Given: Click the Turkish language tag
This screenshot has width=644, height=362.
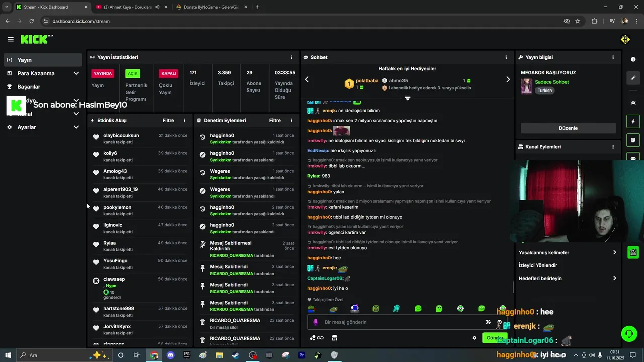Looking at the screenshot, I should click(x=544, y=90).
